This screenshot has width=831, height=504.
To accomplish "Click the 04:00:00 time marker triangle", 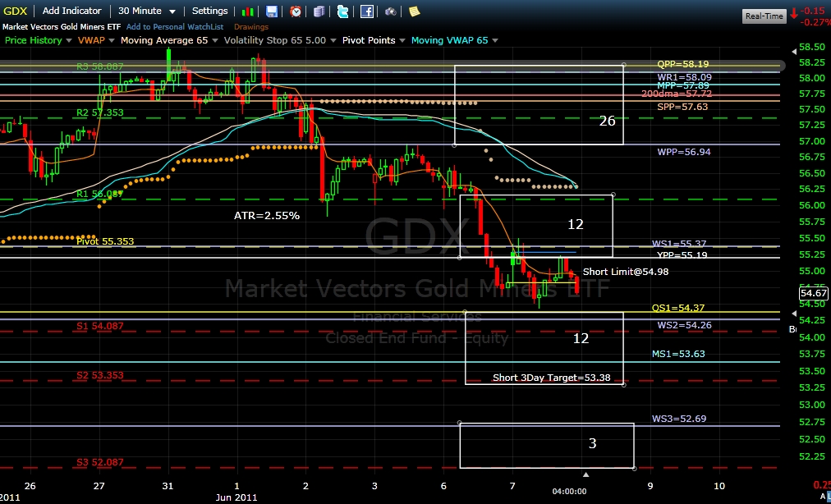I will coord(585,474).
